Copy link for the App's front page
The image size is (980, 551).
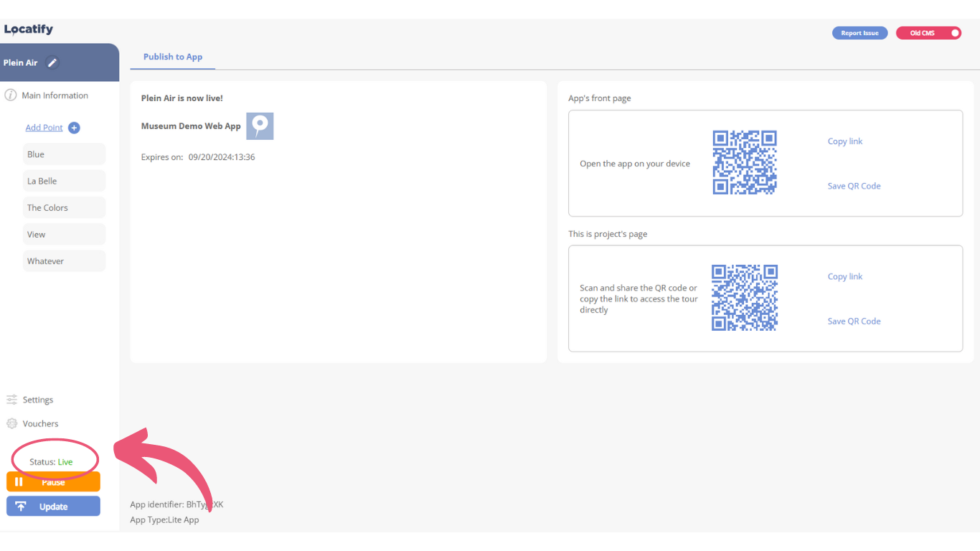(845, 141)
